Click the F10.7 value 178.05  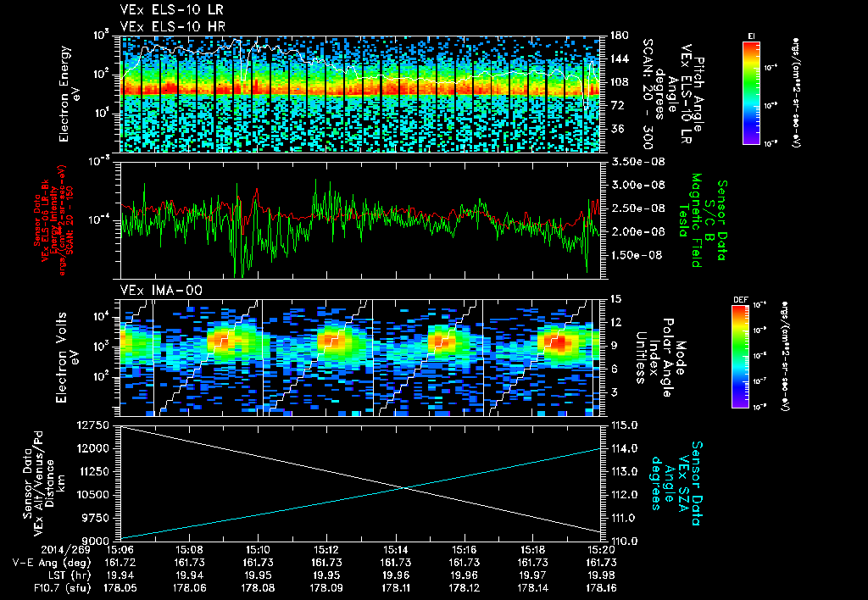[120, 588]
